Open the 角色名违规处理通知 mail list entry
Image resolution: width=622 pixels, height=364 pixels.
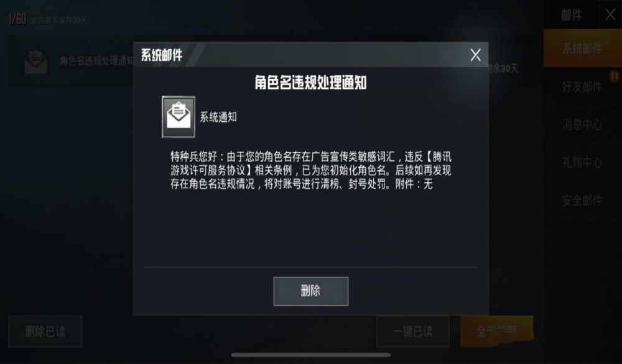tap(72, 61)
